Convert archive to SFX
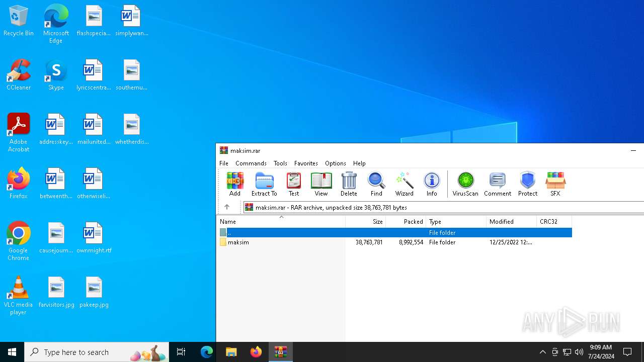This screenshot has height=362, width=644. pos(555,184)
